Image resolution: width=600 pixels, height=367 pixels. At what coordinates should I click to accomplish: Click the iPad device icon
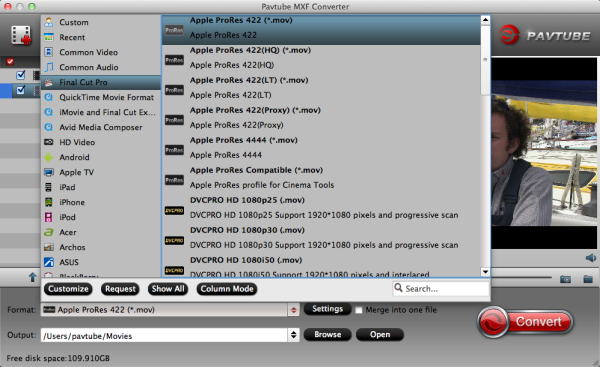coord(49,187)
